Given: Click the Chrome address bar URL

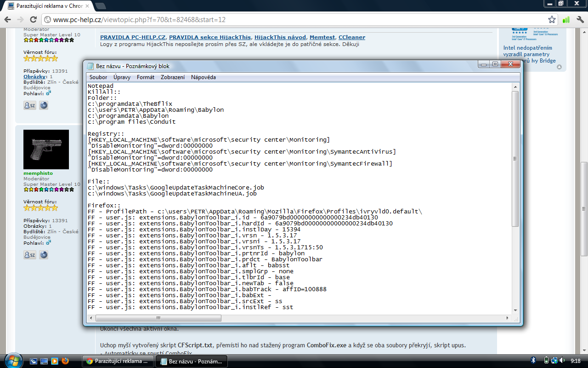Looking at the screenshot, I should [x=139, y=20].
